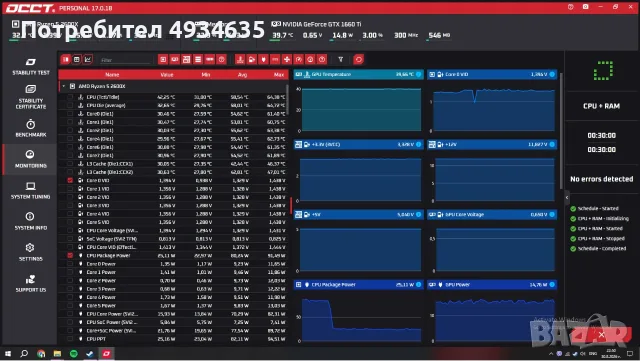Open the Stability Certificate section
The height and width of the screenshot is (361, 640).
[x=31, y=97]
